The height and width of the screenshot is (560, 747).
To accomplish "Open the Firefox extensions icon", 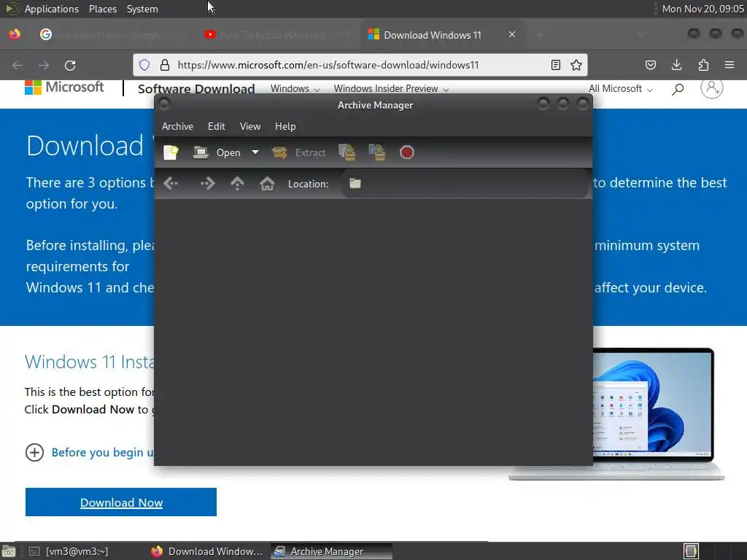I will point(703,65).
